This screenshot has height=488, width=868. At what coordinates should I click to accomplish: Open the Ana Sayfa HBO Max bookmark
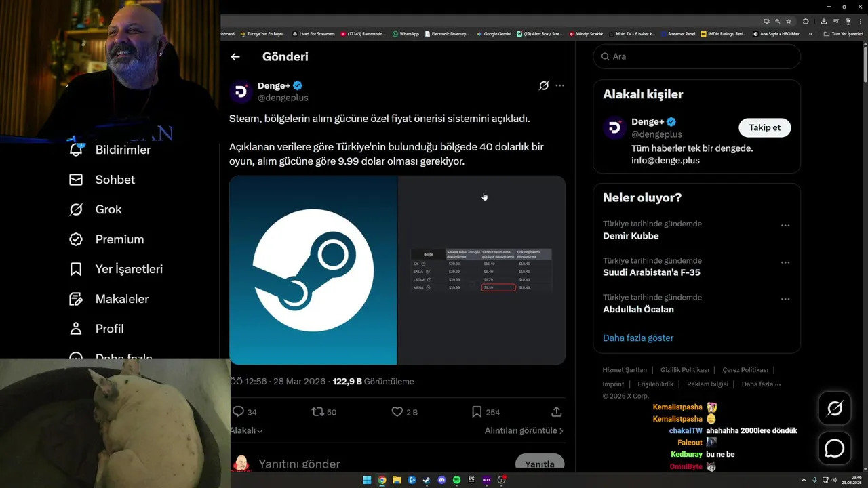(776, 33)
